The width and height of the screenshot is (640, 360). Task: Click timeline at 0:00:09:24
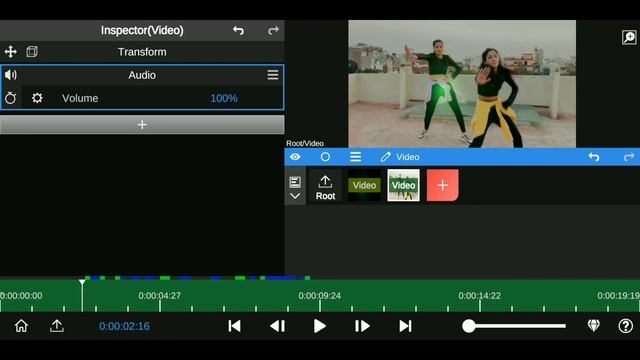pyautogui.click(x=320, y=296)
